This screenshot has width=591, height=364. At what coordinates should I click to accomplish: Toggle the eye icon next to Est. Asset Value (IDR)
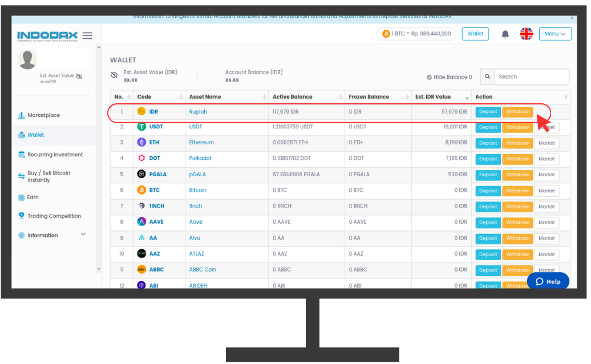coord(114,75)
